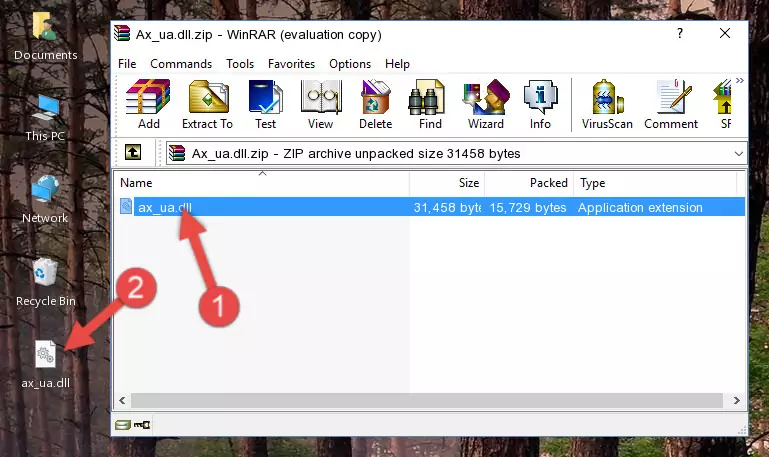
Task: Click the title bar help question mark
Action: tap(680, 33)
